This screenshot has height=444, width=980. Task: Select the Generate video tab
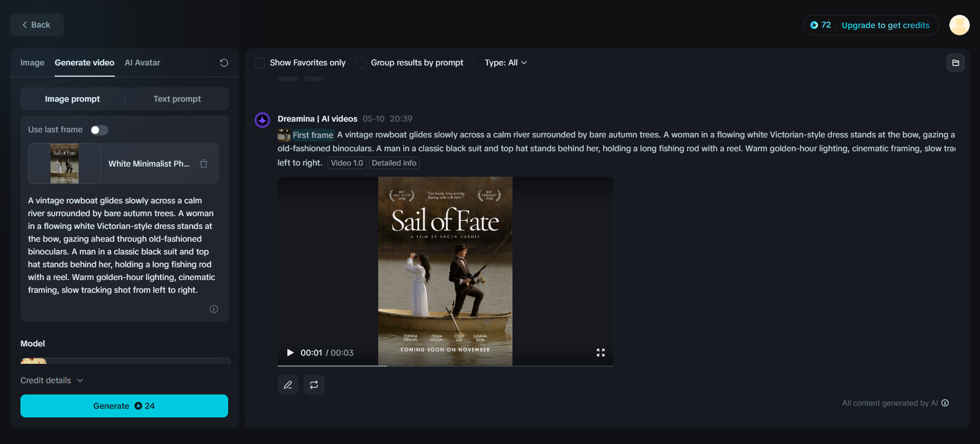[84, 62]
